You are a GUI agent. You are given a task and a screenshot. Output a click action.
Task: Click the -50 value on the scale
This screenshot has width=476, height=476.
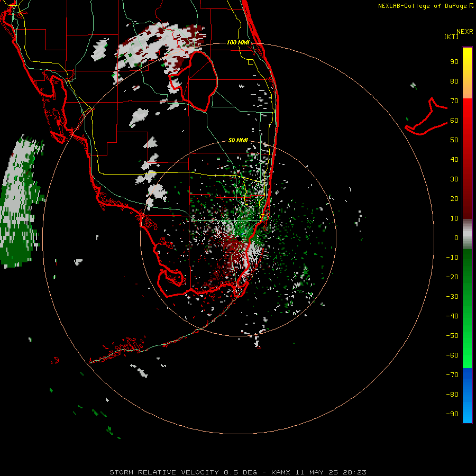point(452,336)
